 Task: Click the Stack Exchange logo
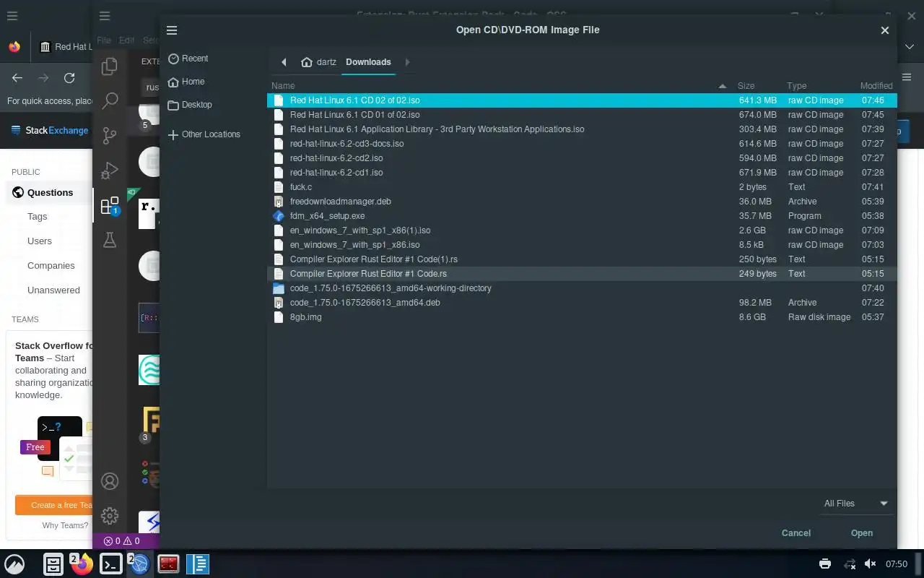(x=50, y=131)
